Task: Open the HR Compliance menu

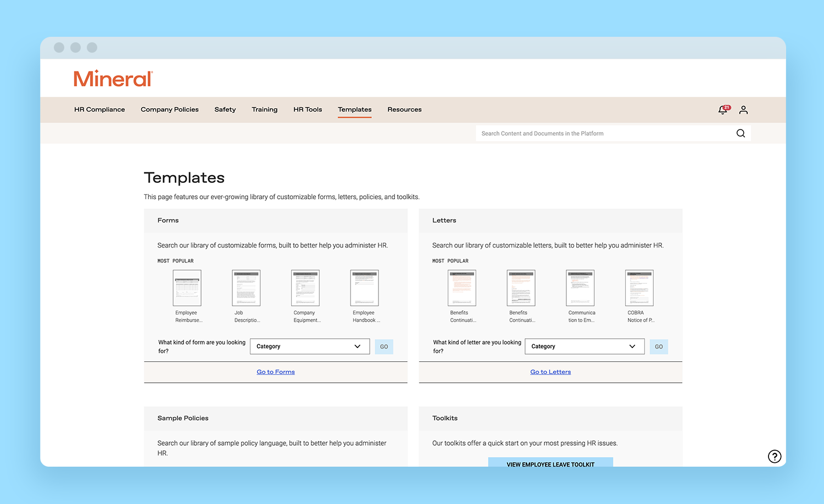Action: 99,110
